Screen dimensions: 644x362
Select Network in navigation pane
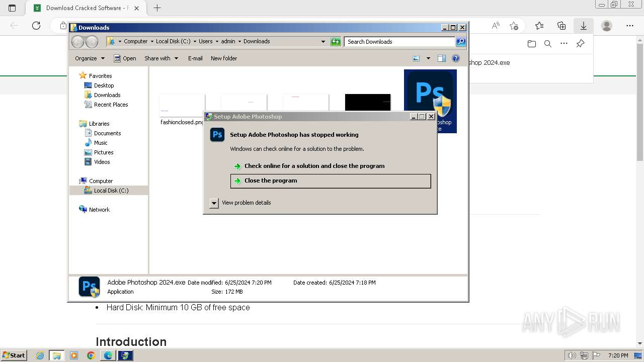coord(99,210)
